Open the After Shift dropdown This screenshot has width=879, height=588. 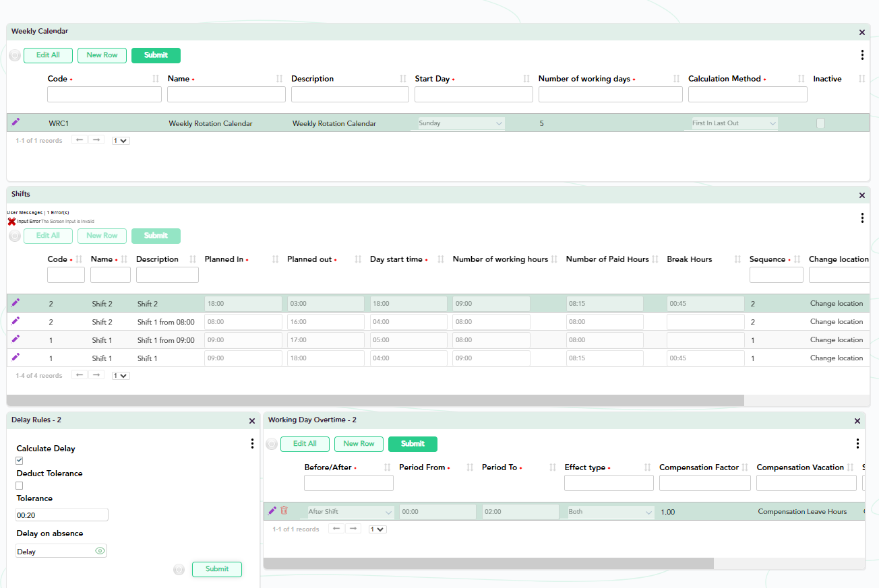click(x=351, y=512)
